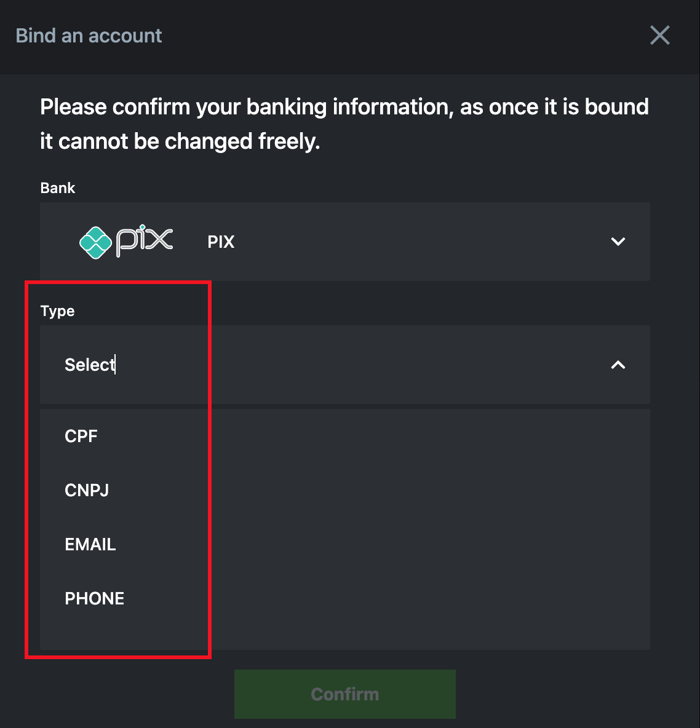
Task: Click the PIX bank name text
Action: click(x=221, y=242)
